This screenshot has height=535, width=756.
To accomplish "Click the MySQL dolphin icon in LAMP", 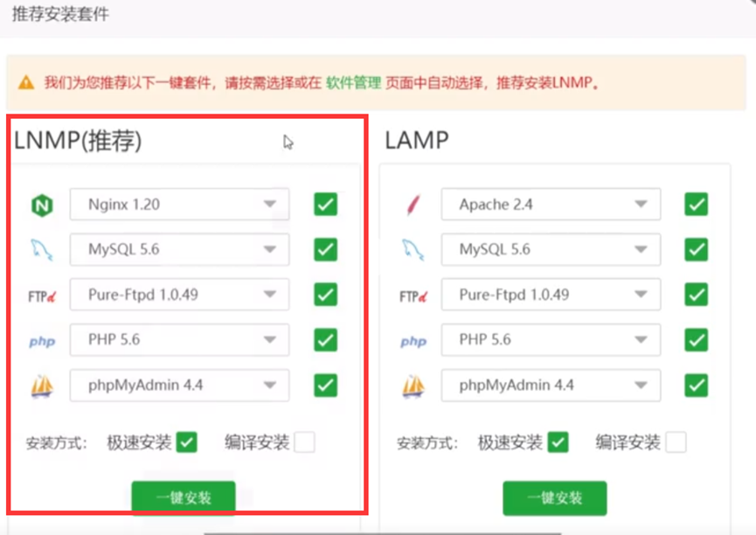I will (x=413, y=250).
